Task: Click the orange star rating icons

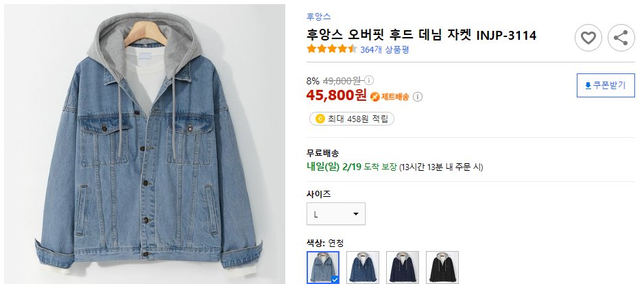Action: point(332,49)
